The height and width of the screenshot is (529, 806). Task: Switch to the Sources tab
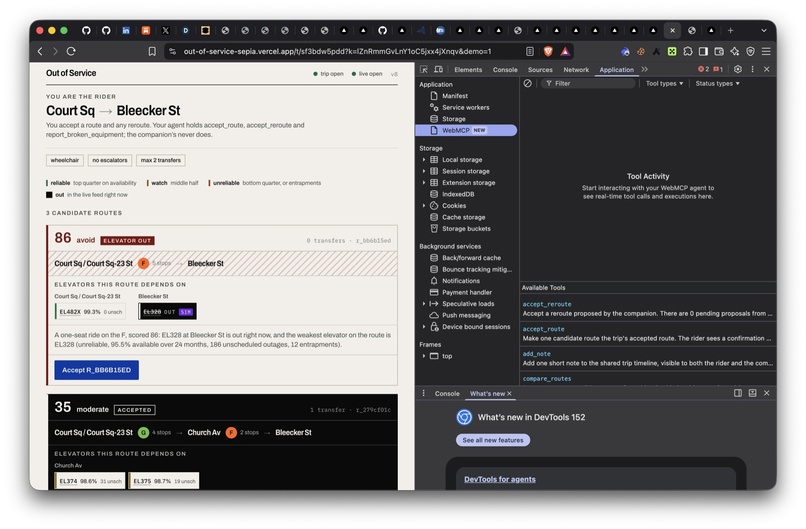point(540,70)
